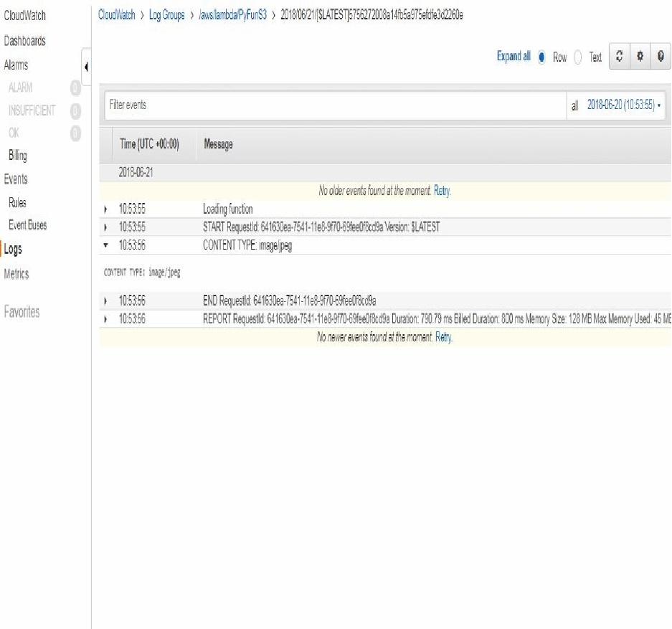Expand the REPORT RequestId log row
The height and width of the screenshot is (629, 672).
tap(105, 318)
